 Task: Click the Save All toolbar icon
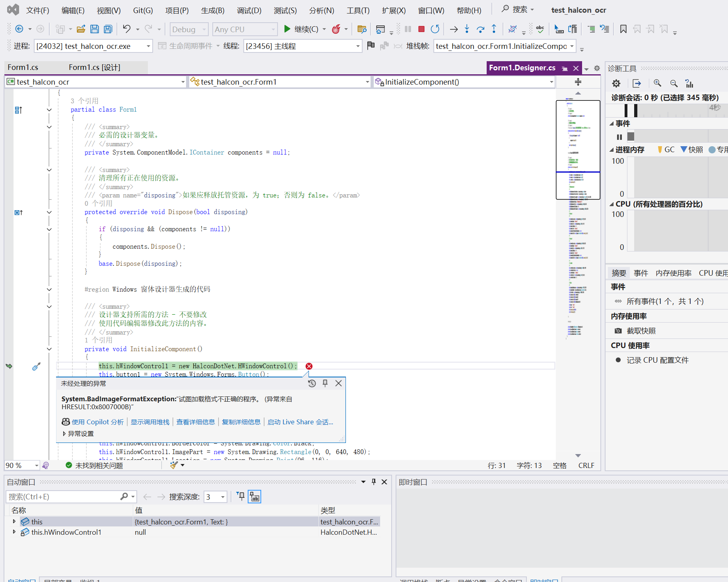click(108, 29)
